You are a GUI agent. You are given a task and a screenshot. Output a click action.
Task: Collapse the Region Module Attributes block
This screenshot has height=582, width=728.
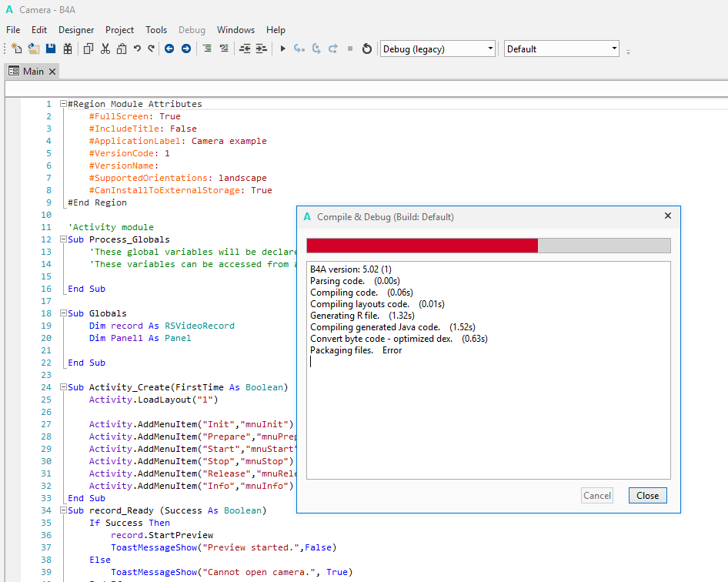point(63,104)
